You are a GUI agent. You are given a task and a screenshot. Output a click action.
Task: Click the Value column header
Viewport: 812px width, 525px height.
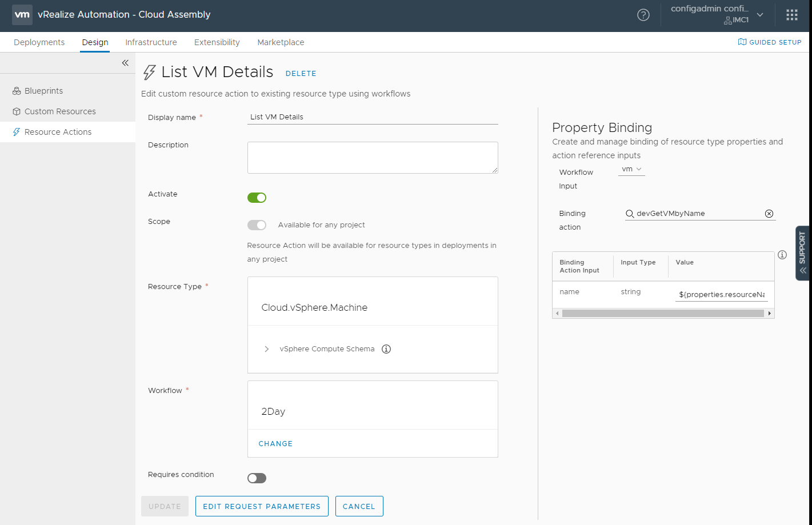(685, 262)
